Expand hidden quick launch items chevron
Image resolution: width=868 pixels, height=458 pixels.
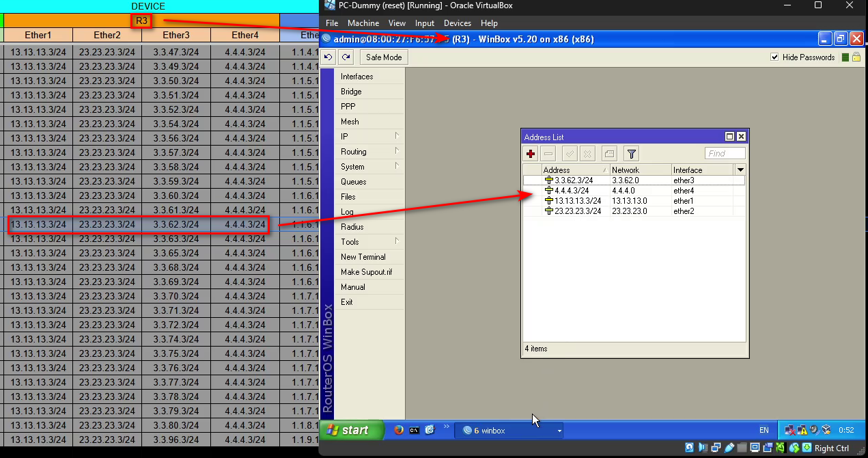(447, 427)
